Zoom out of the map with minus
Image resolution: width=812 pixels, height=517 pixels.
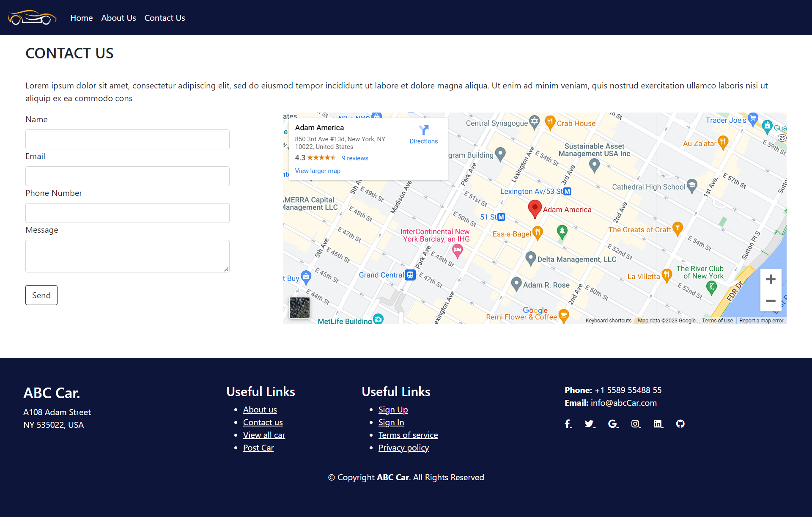click(771, 301)
